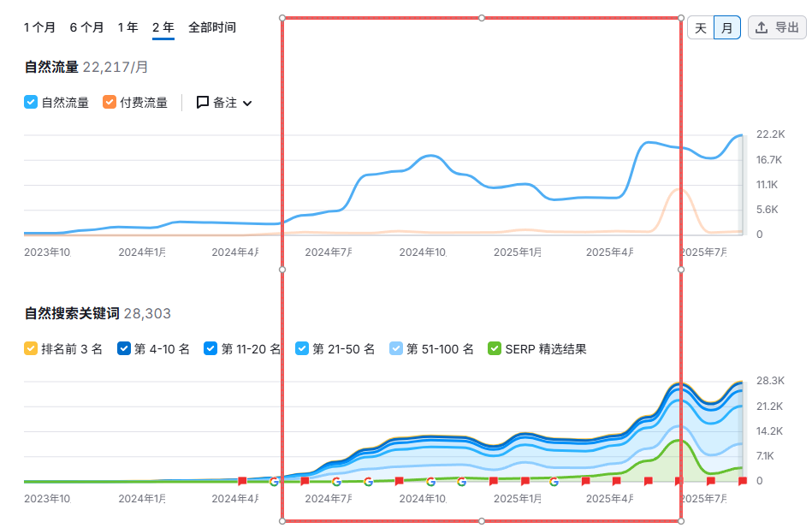Click the last Google icon on keyword timeline
812x528 pixels.
554,481
